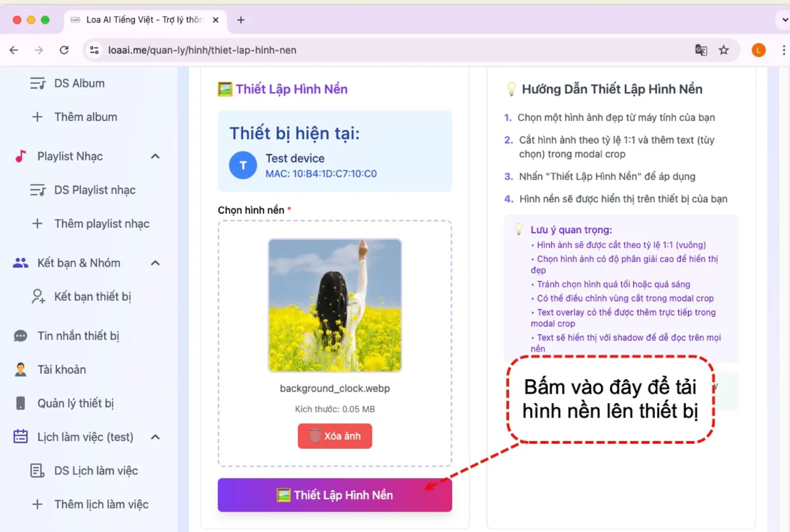Open the Chrome profile avatar L
The height and width of the screenshot is (532, 790).
pos(758,50)
